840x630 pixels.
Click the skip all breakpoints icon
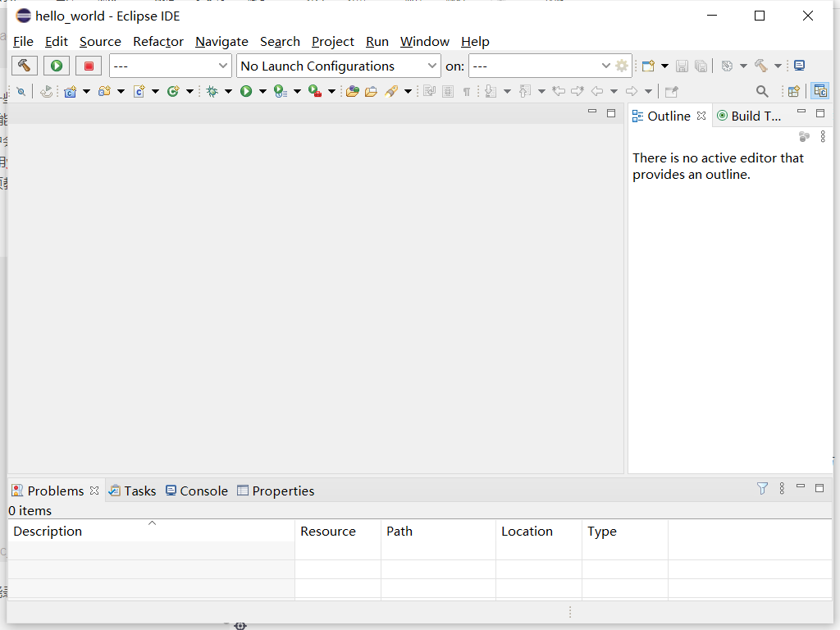click(x=21, y=92)
